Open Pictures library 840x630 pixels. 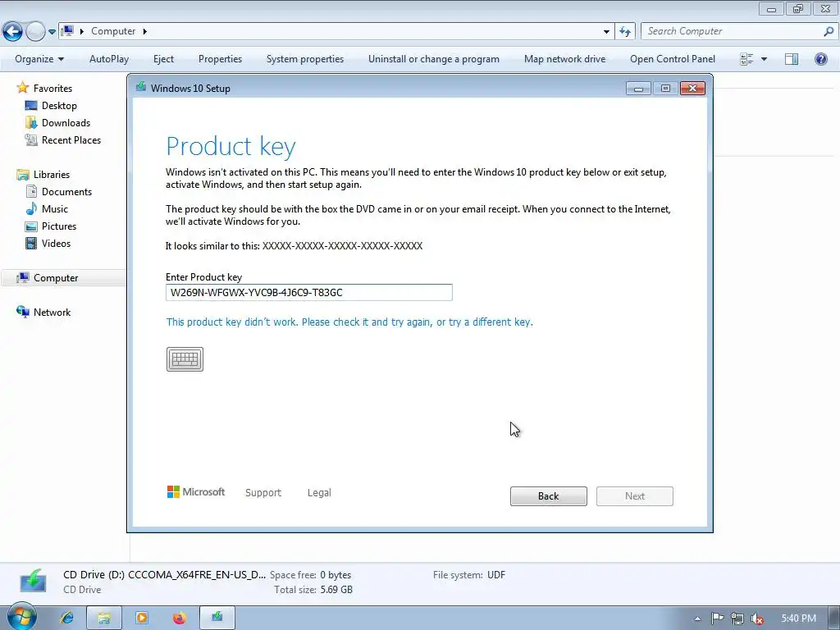(59, 226)
